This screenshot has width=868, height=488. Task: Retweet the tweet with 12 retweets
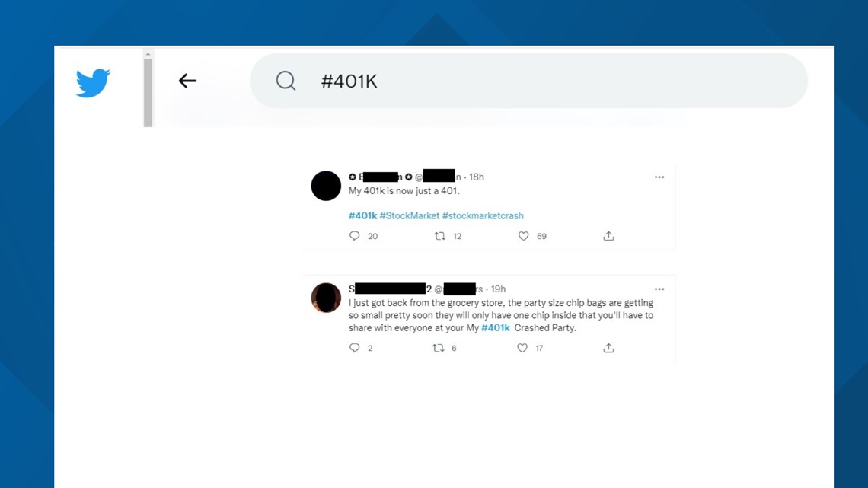pos(440,236)
